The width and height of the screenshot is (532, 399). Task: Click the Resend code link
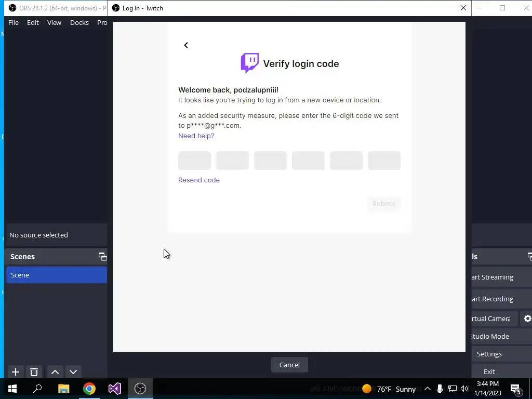[199, 180]
